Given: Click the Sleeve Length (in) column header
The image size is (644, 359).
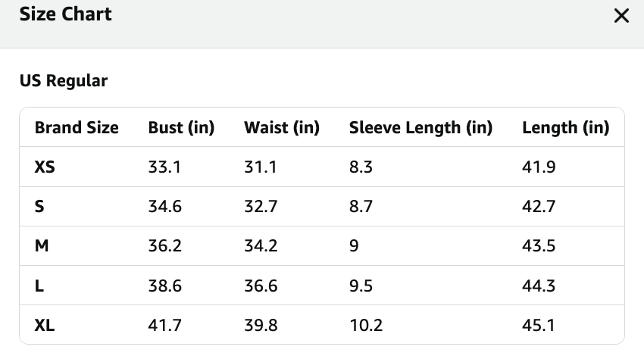Looking at the screenshot, I should pyautogui.click(x=420, y=127).
